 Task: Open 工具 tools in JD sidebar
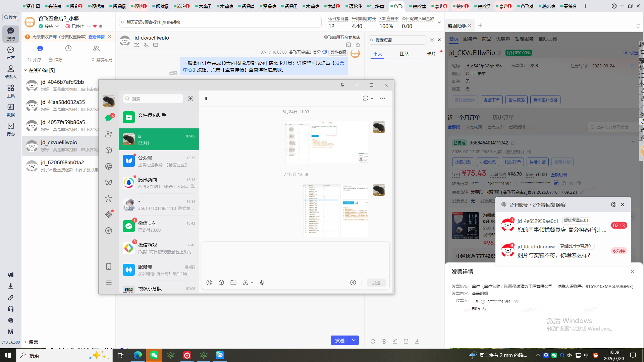click(11, 91)
